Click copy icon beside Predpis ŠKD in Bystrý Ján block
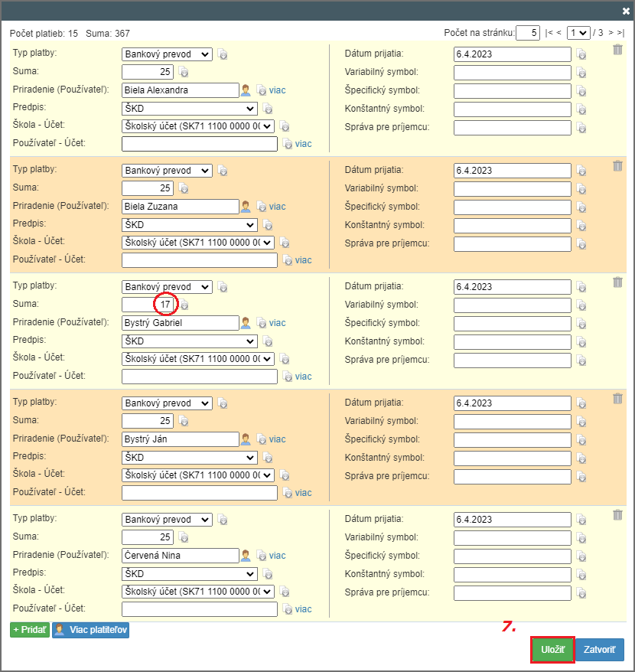 click(x=267, y=458)
